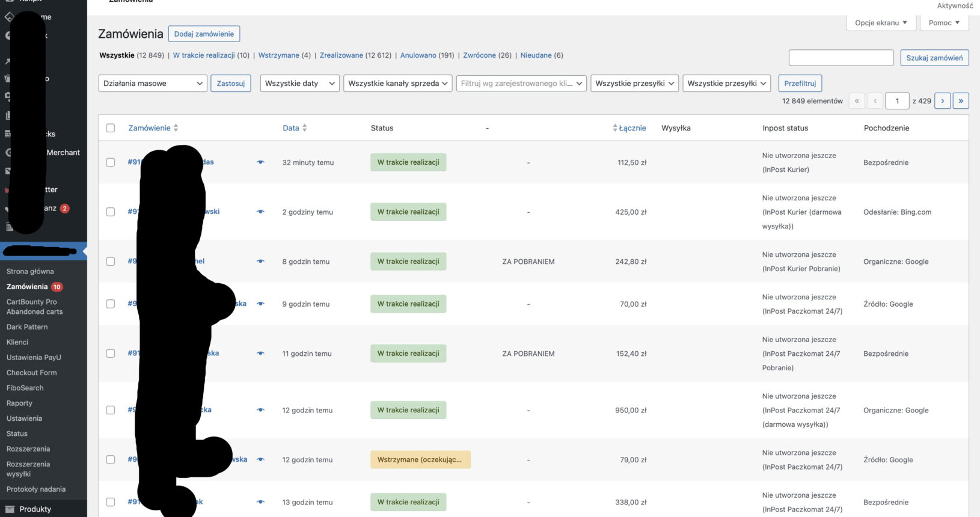The image size is (980, 517).
Task: Click the Dodaj zamówienie button
Action: [204, 34]
